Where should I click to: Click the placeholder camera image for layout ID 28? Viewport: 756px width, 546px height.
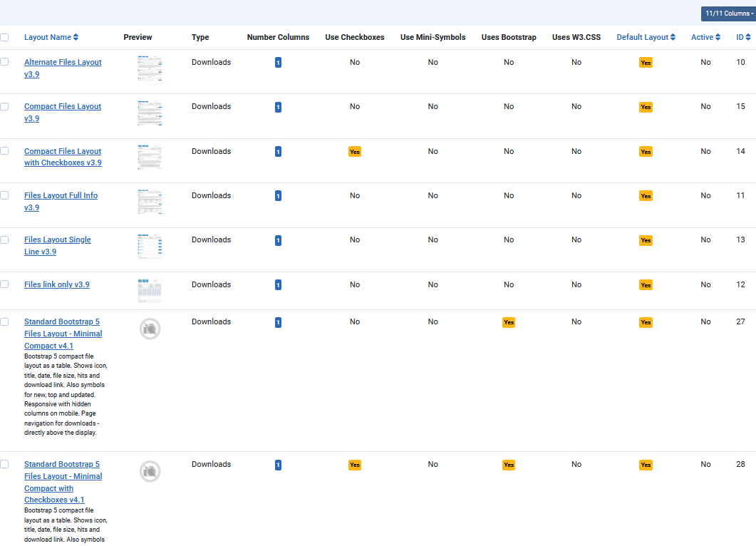(150, 471)
